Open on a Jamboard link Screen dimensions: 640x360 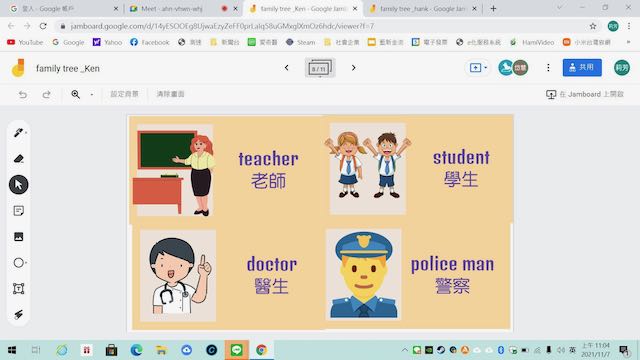pyautogui.click(x=585, y=94)
